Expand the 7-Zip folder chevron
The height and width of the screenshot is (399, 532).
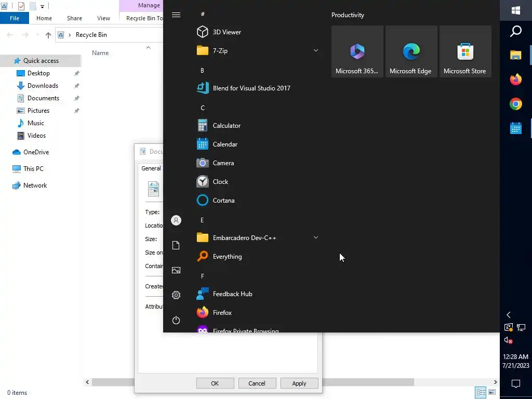315,50
